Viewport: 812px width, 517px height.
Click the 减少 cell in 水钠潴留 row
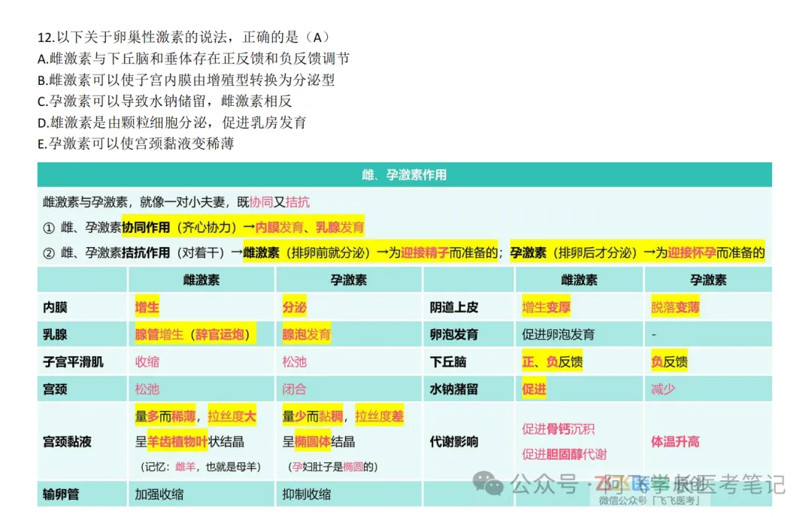click(x=663, y=389)
